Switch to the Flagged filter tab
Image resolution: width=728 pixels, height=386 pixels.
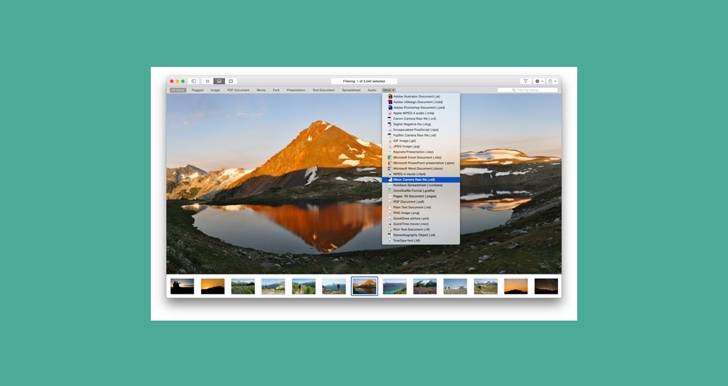pos(198,90)
